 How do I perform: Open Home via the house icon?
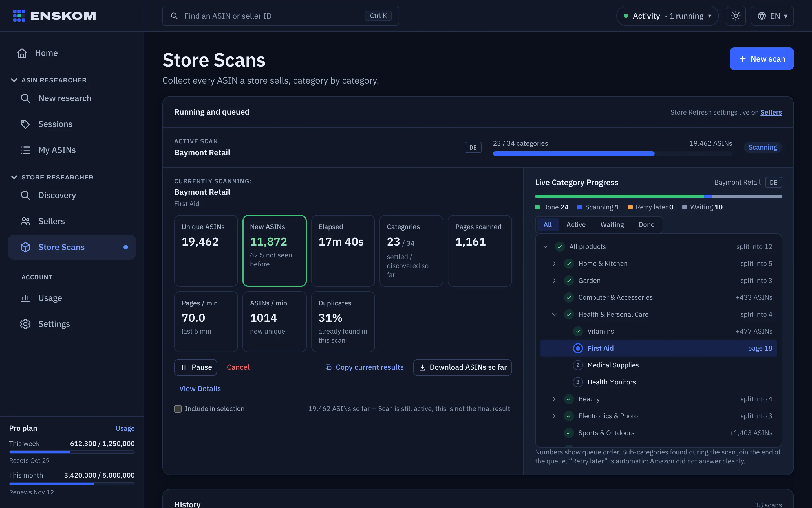coord(22,53)
